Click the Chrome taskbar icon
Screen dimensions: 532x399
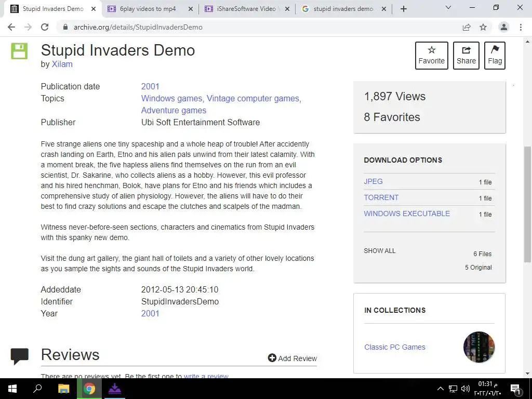pos(89,389)
